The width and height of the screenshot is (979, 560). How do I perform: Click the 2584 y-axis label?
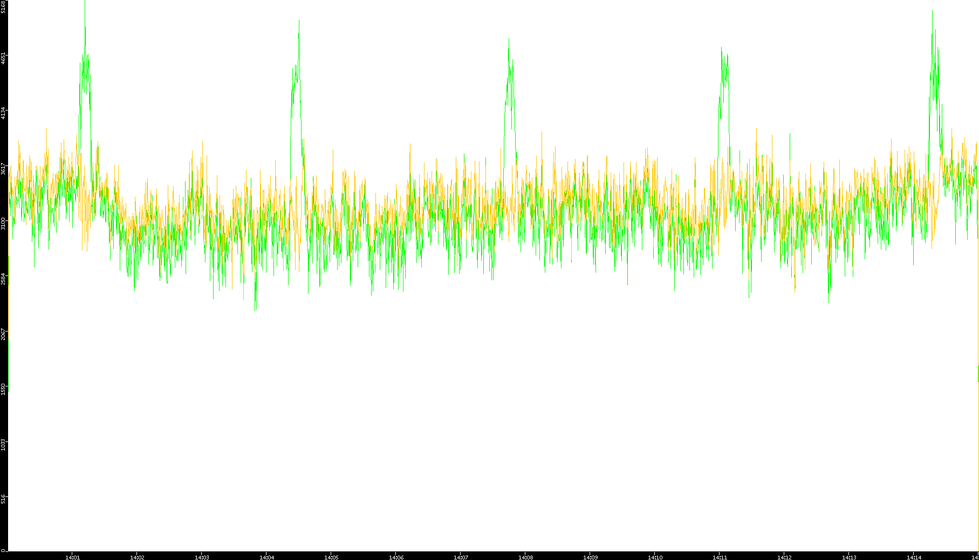click(3, 279)
